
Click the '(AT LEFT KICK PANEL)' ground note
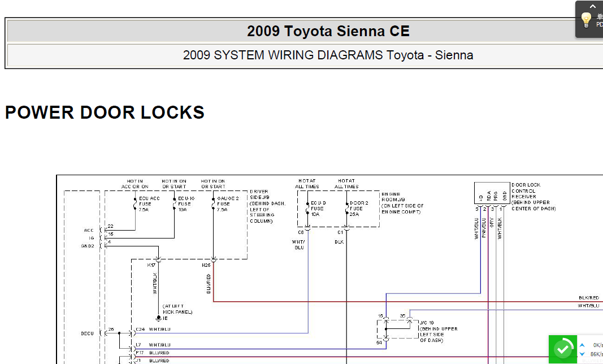(x=177, y=309)
